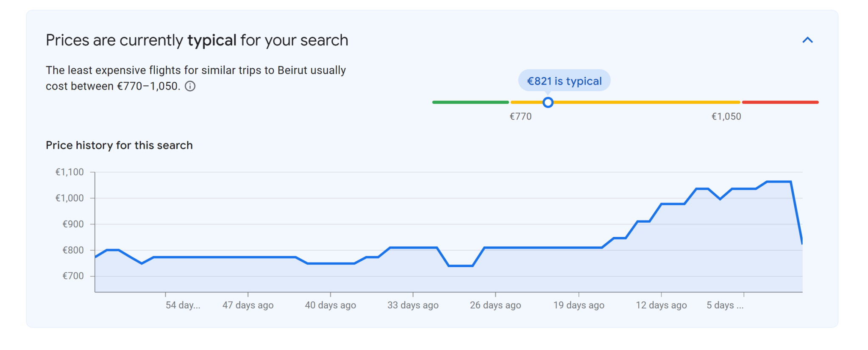Click the "47 days ago" axis label
The image size is (868, 350).
coord(248,305)
